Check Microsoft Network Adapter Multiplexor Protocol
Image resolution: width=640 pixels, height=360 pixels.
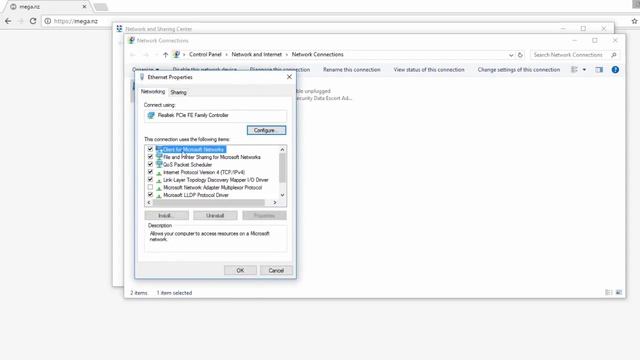coord(150,187)
